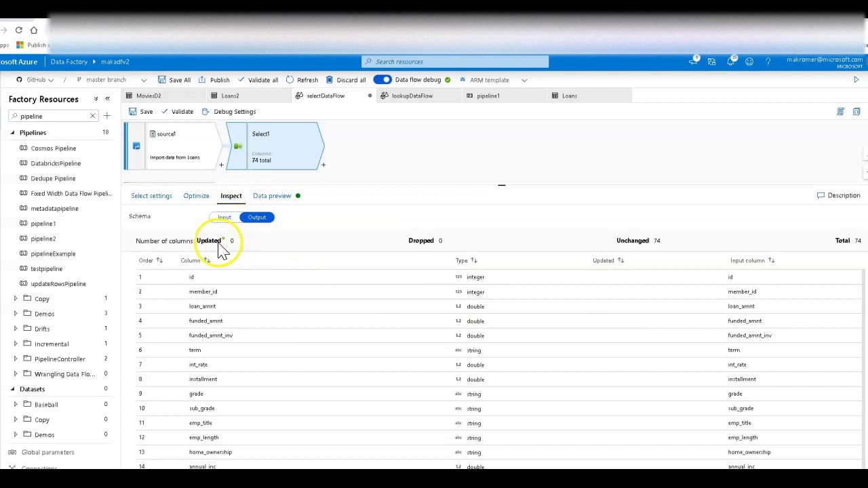Toggle the Data flow debug switch
Viewport: 868px width, 488px height.
pos(382,80)
